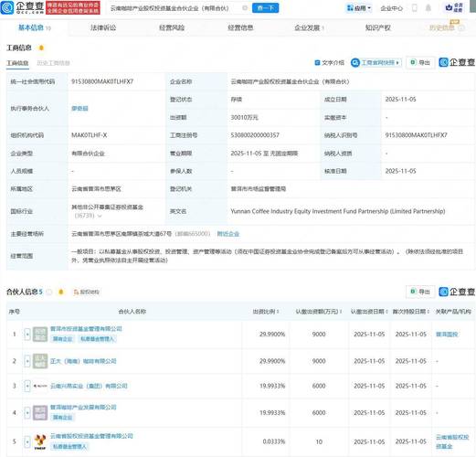
Task: Open notifications bell in header
Action: pyautogui.click(x=428, y=8)
